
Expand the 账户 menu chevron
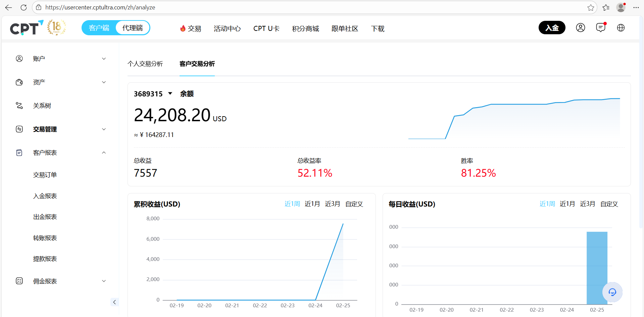tap(104, 59)
